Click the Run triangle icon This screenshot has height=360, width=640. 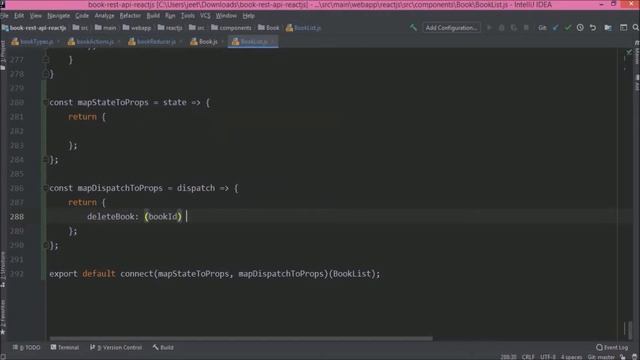489,28
